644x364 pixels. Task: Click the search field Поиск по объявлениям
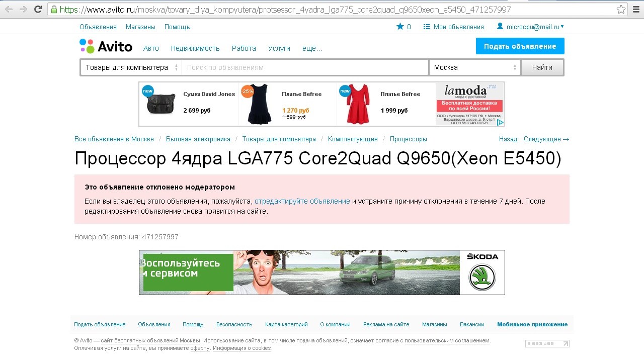[305, 67]
